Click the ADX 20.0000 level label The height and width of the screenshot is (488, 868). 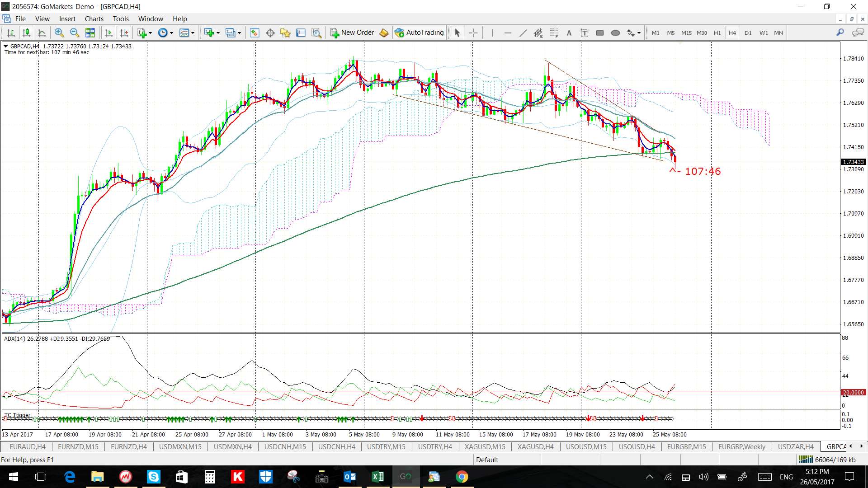pos(853,392)
